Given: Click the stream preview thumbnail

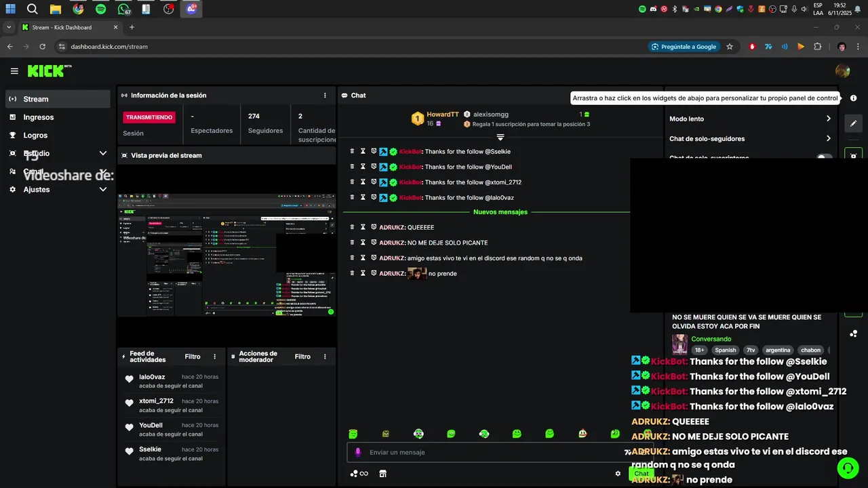Looking at the screenshot, I should pos(226,256).
